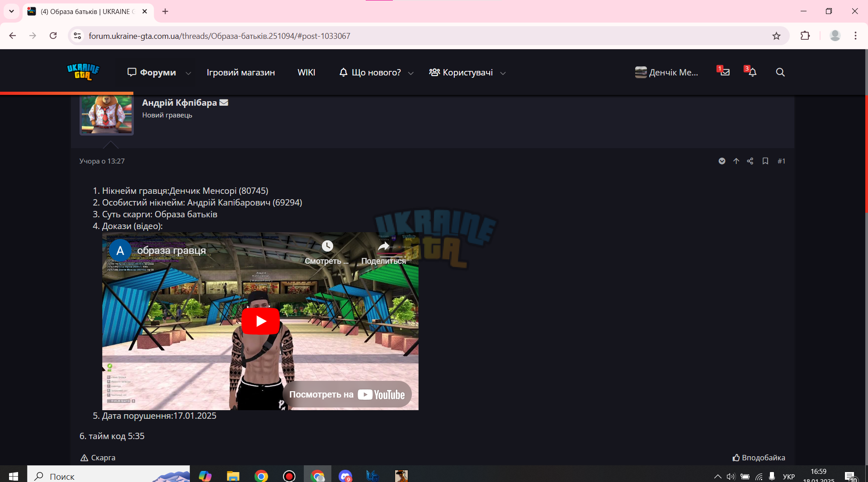The height and width of the screenshot is (482, 868).
Task: Open the Copilot taskbar icon
Action: coord(205,476)
